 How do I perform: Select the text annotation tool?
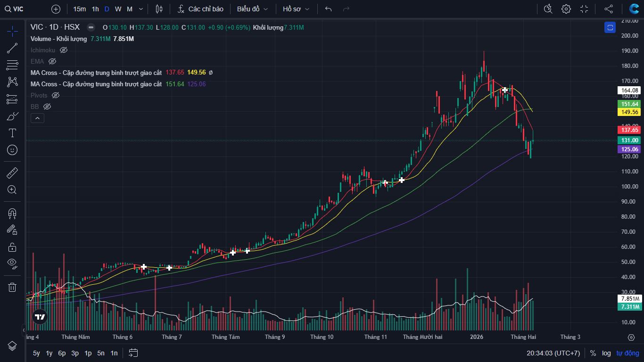tap(12, 133)
